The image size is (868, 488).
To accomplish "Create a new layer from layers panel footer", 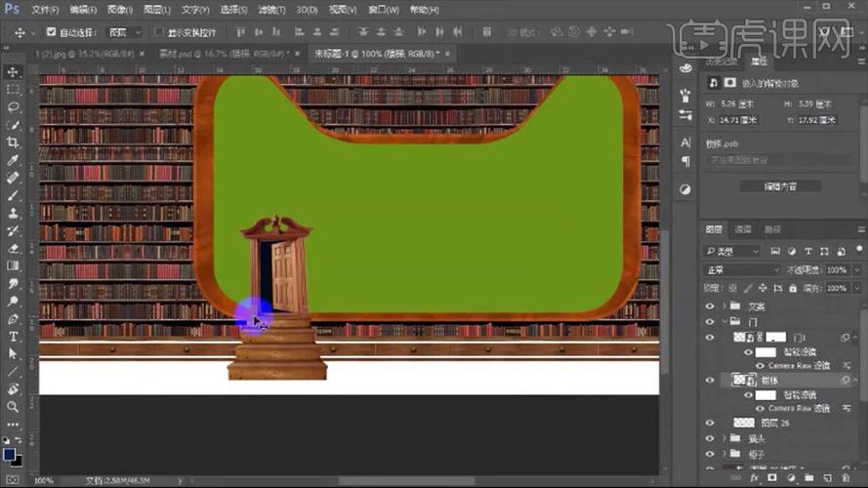I will (x=827, y=477).
